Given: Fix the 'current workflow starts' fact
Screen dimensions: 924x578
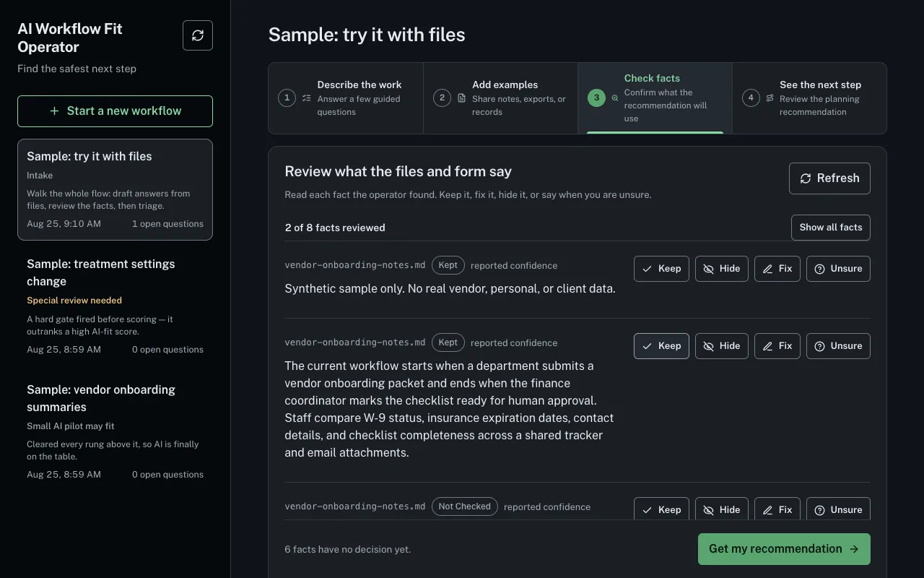Looking at the screenshot, I should [777, 346].
